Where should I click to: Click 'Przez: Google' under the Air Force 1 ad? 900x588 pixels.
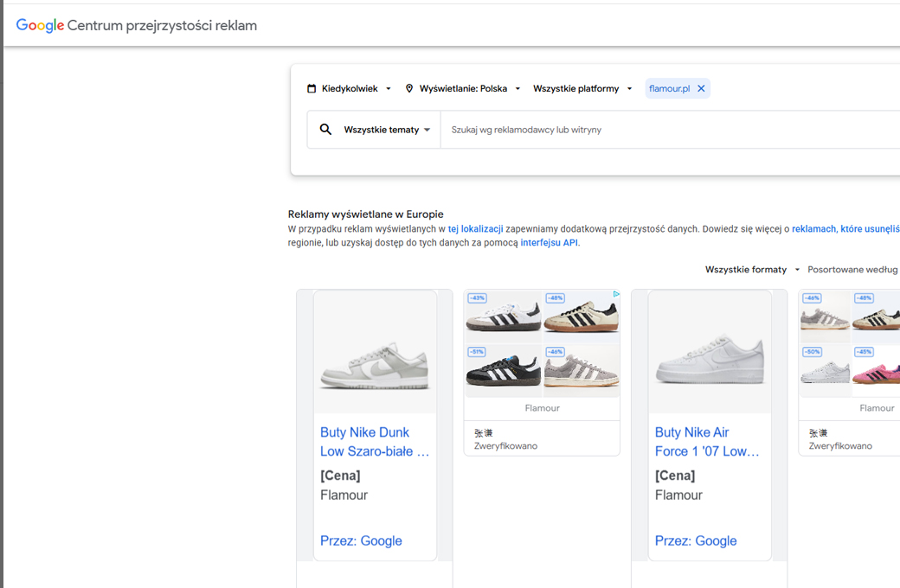pyautogui.click(x=696, y=541)
